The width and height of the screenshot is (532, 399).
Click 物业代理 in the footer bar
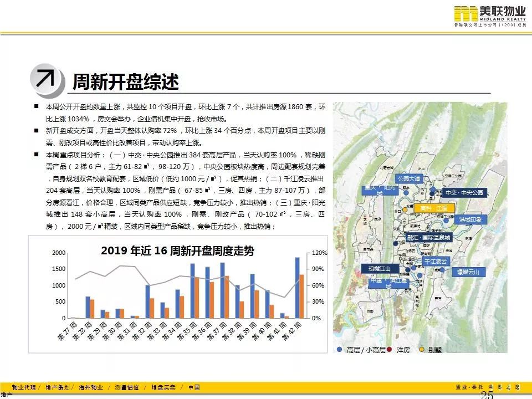24,387
